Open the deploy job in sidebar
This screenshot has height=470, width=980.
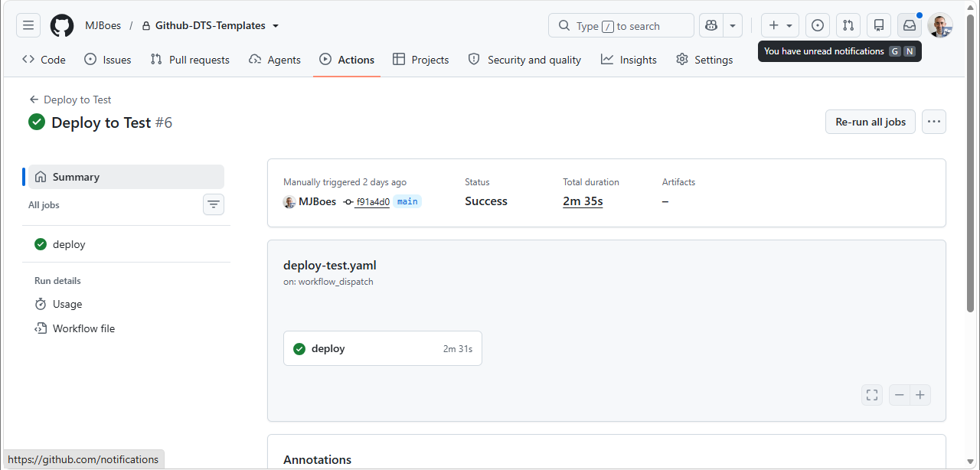pos(126,244)
